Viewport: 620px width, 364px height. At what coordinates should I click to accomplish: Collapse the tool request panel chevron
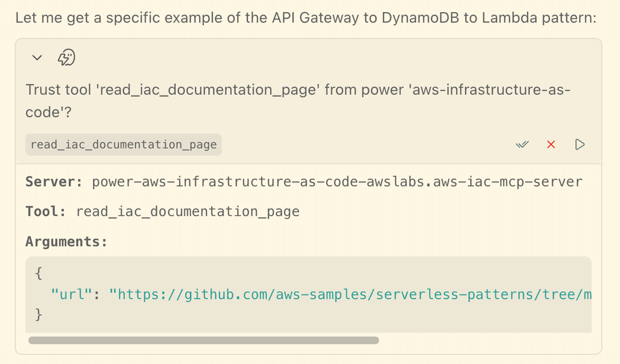point(37,58)
